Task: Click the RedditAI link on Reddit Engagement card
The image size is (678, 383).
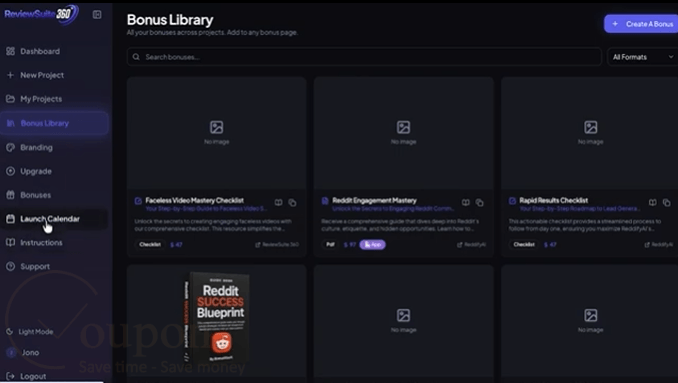Action: click(x=471, y=245)
